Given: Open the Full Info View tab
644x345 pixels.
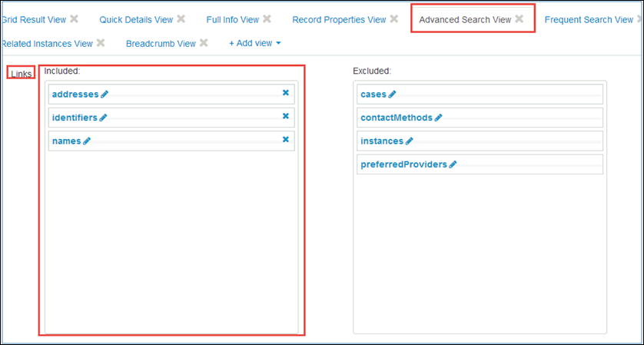Looking at the screenshot, I should tap(232, 19).
